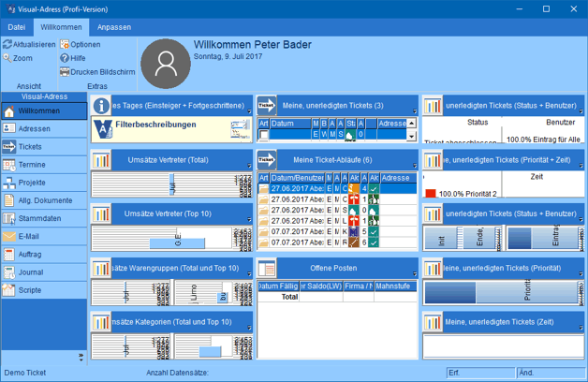Click the Filterbeschreibungen logo icon

click(103, 129)
